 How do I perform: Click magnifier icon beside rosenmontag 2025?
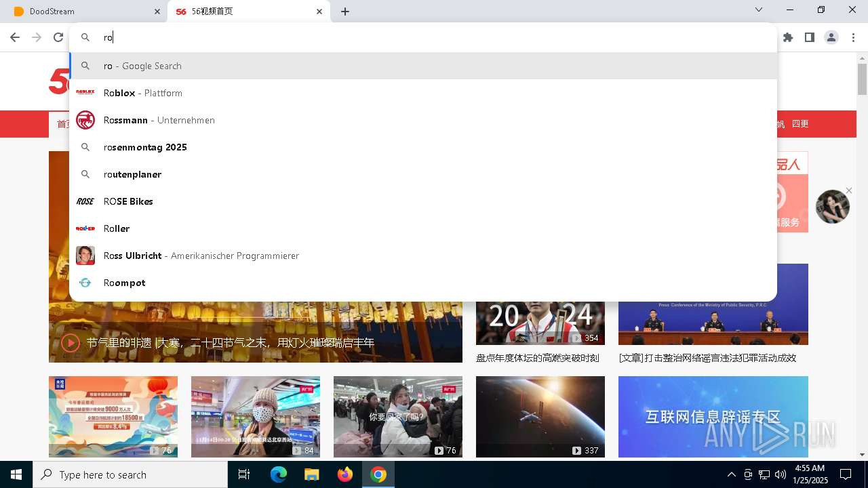(85, 147)
